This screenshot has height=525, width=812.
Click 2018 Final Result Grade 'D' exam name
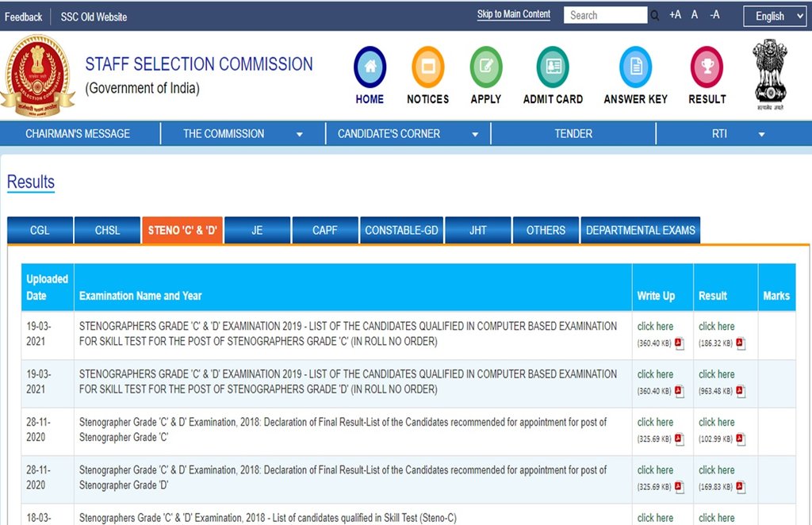click(x=343, y=477)
